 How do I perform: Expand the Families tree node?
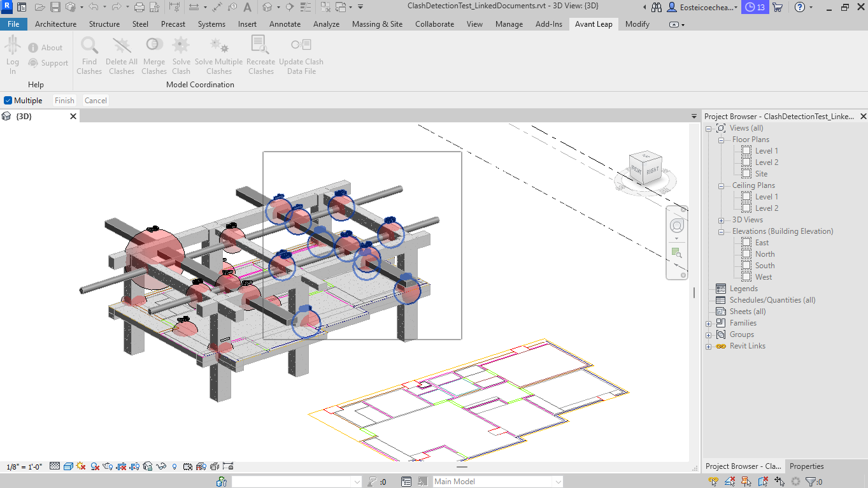coord(708,324)
